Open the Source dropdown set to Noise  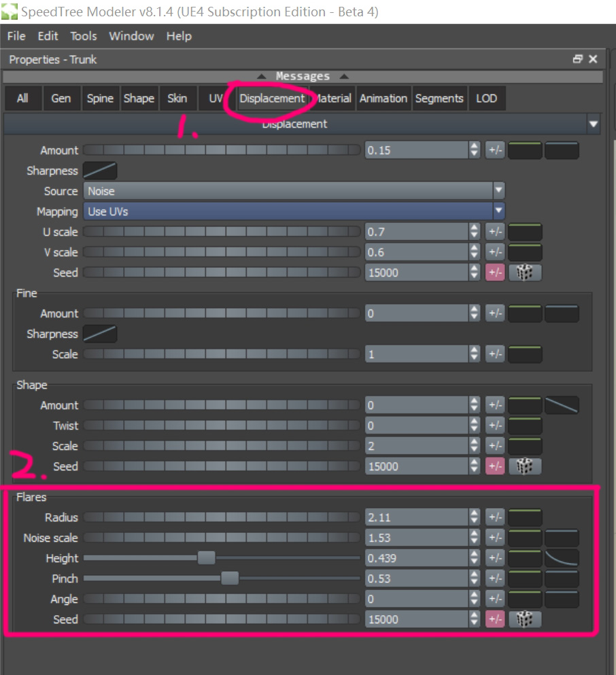pyautogui.click(x=294, y=191)
